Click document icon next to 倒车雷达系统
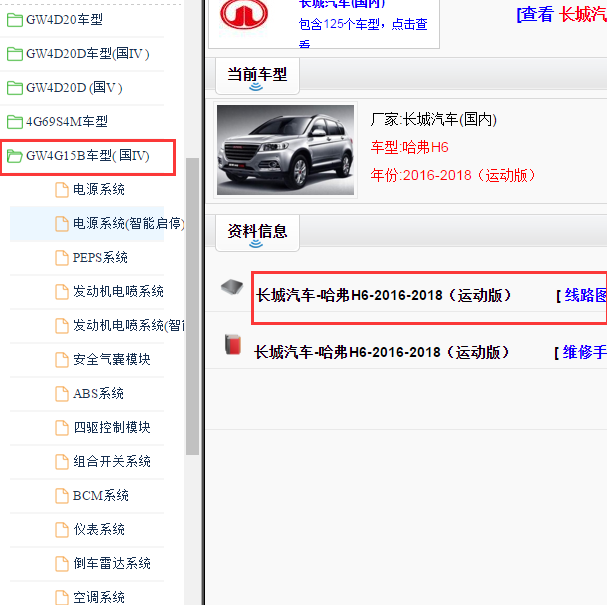Image resolution: width=607 pixels, height=605 pixels. click(x=62, y=564)
